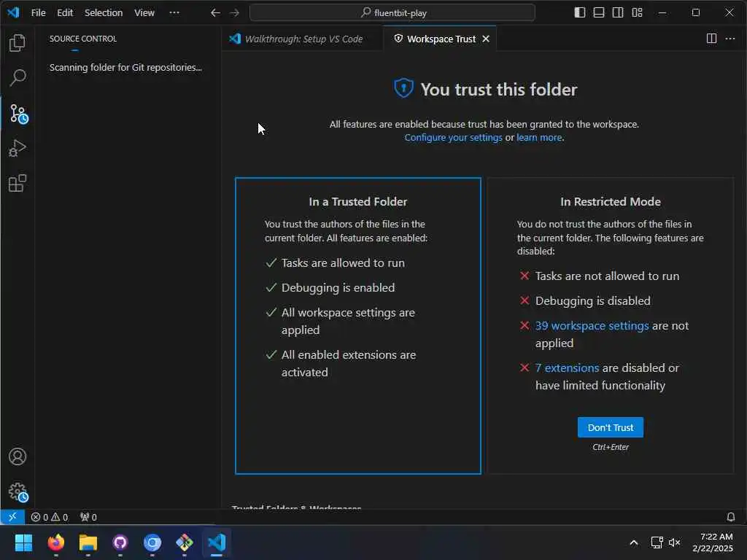Image resolution: width=747 pixels, height=560 pixels.
Task: Switch to Walkthrough: Setup VS Code tab
Action: click(302, 39)
